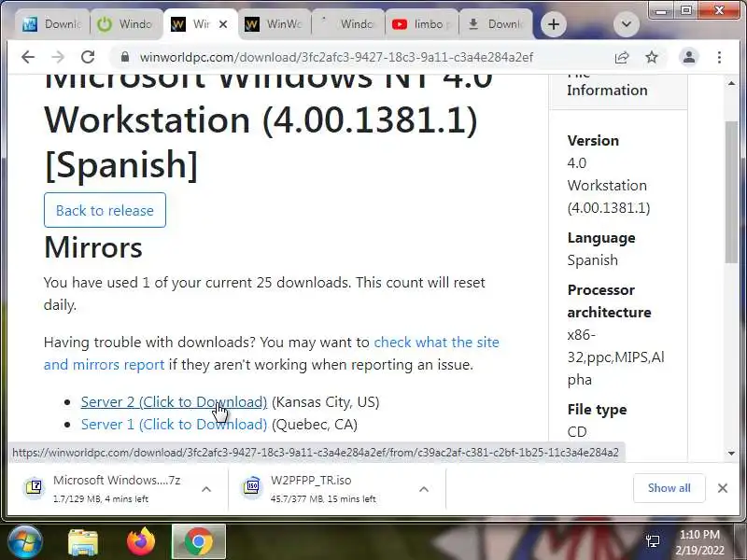This screenshot has width=747, height=560.
Task: Click the ISO file icon in downloads bar
Action: [x=252, y=487]
